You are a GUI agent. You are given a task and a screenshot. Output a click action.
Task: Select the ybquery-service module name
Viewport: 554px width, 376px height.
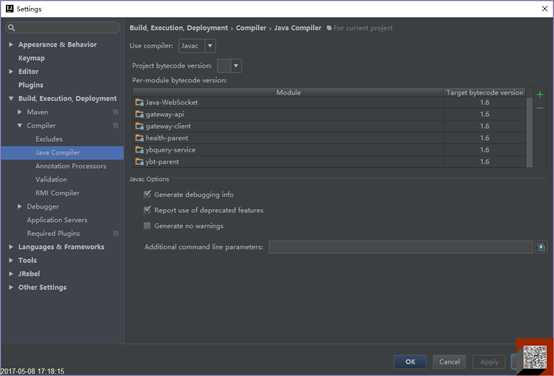(171, 150)
